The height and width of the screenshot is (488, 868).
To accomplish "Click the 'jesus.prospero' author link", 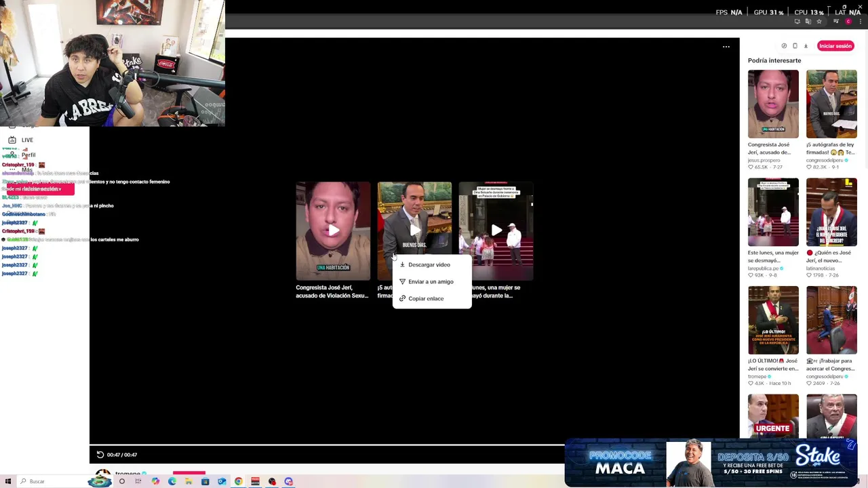I will click(764, 161).
